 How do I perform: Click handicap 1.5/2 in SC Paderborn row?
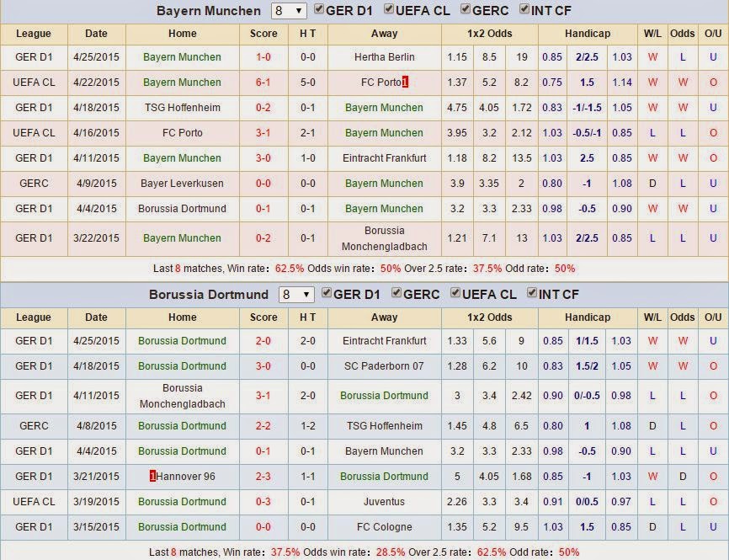pyautogui.click(x=587, y=366)
